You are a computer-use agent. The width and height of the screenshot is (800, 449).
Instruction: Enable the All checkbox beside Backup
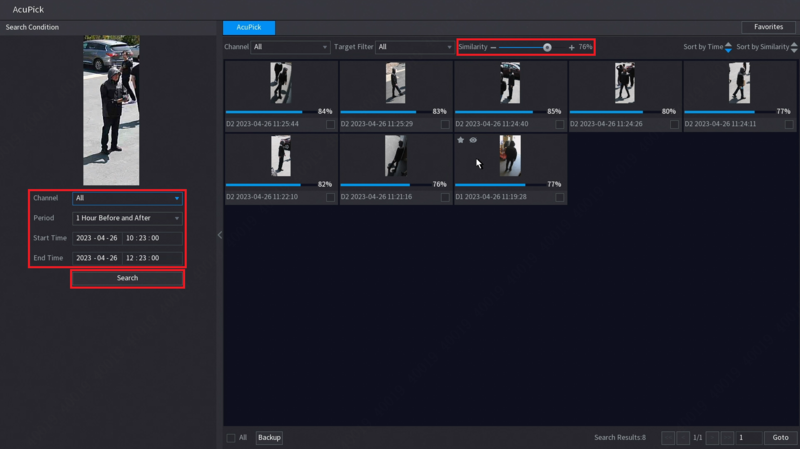231,438
